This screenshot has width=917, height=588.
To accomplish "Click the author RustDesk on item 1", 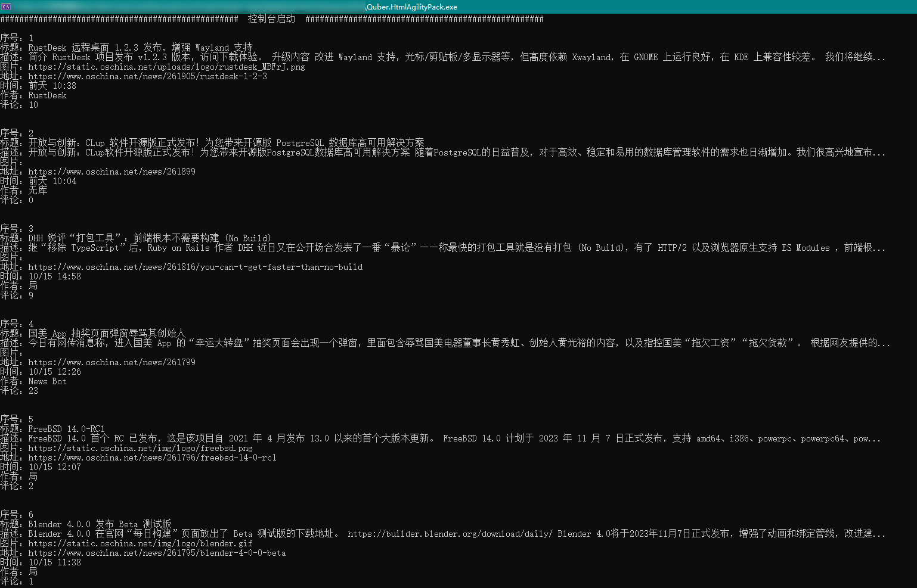I will coord(47,95).
